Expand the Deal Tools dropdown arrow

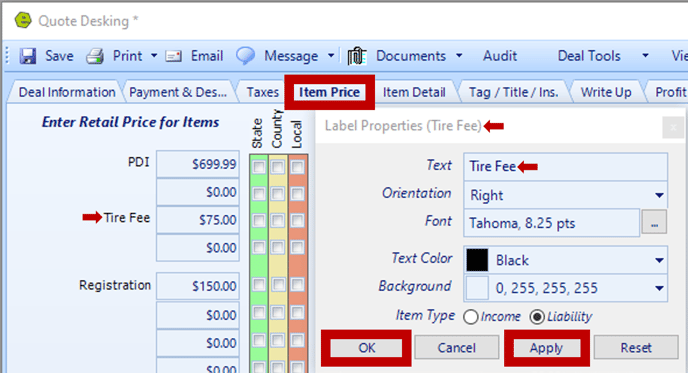tap(645, 56)
